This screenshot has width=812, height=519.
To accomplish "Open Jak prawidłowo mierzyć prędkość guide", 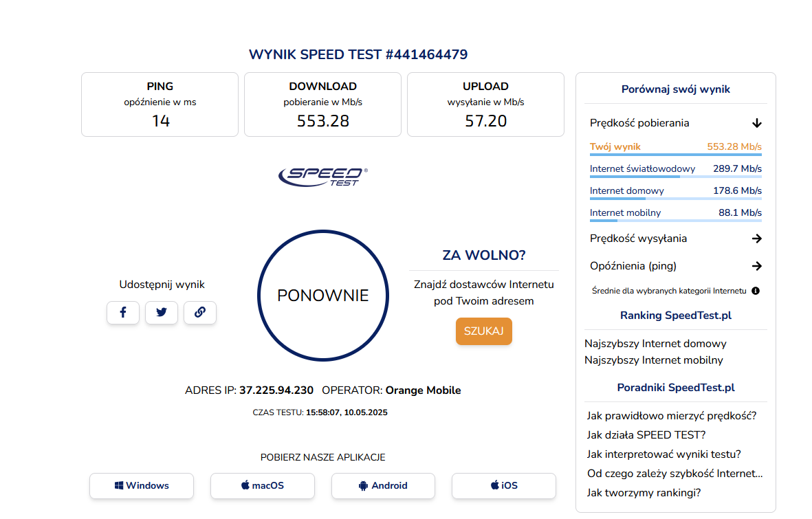I will 672,415.
